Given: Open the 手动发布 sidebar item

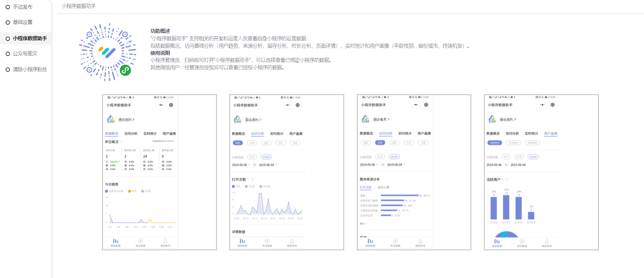Looking at the screenshot, I should pos(22,7).
